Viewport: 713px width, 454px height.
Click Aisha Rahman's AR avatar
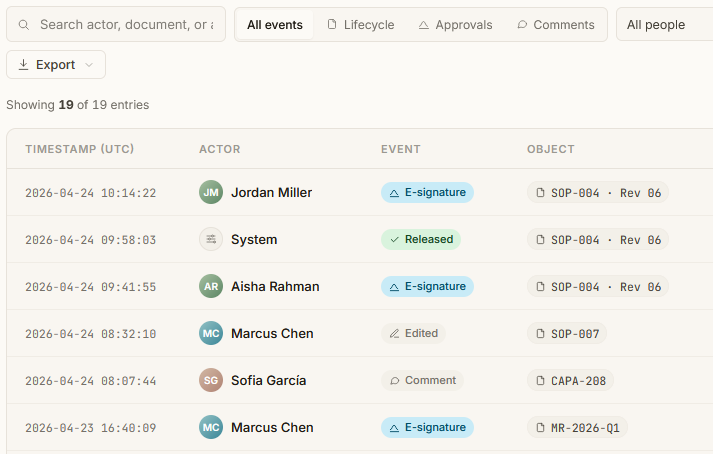211,287
